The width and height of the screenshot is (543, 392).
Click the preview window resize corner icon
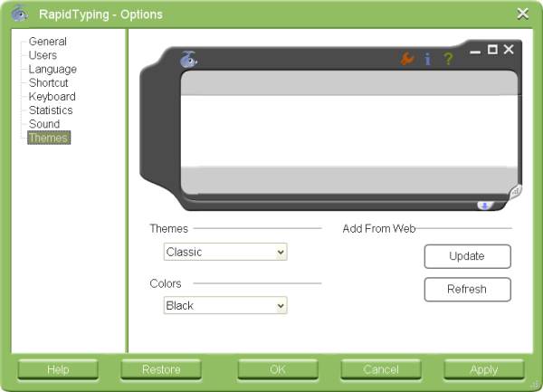point(516,191)
